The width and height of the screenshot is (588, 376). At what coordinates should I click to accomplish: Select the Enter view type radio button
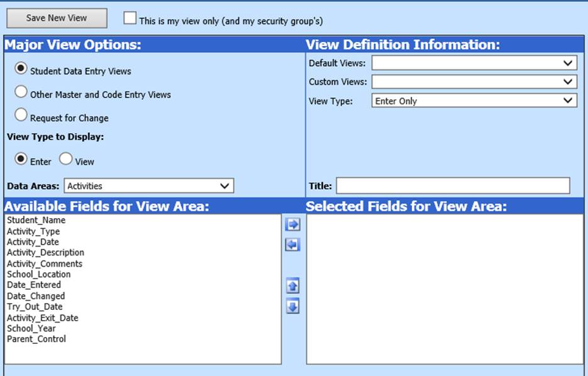coord(21,160)
